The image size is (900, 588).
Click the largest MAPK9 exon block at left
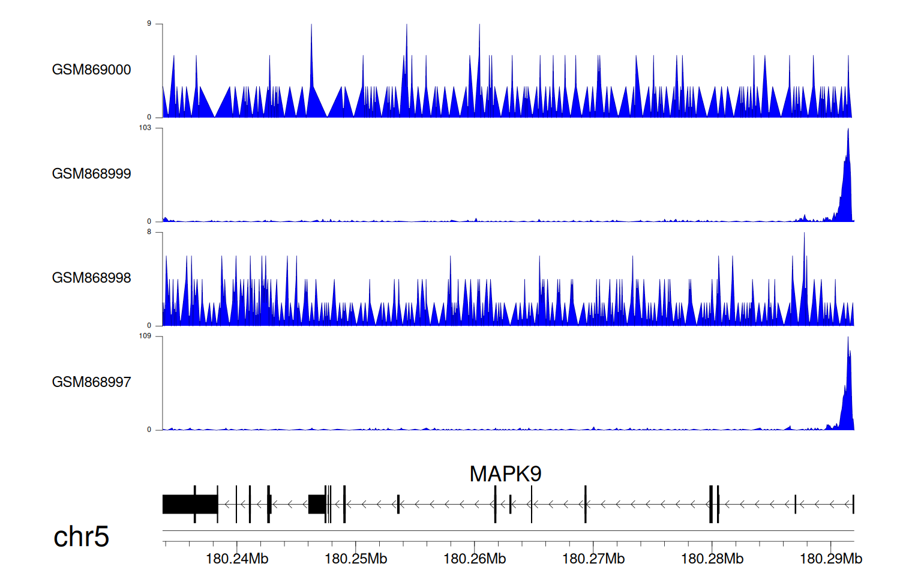pyautogui.click(x=190, y=504)
